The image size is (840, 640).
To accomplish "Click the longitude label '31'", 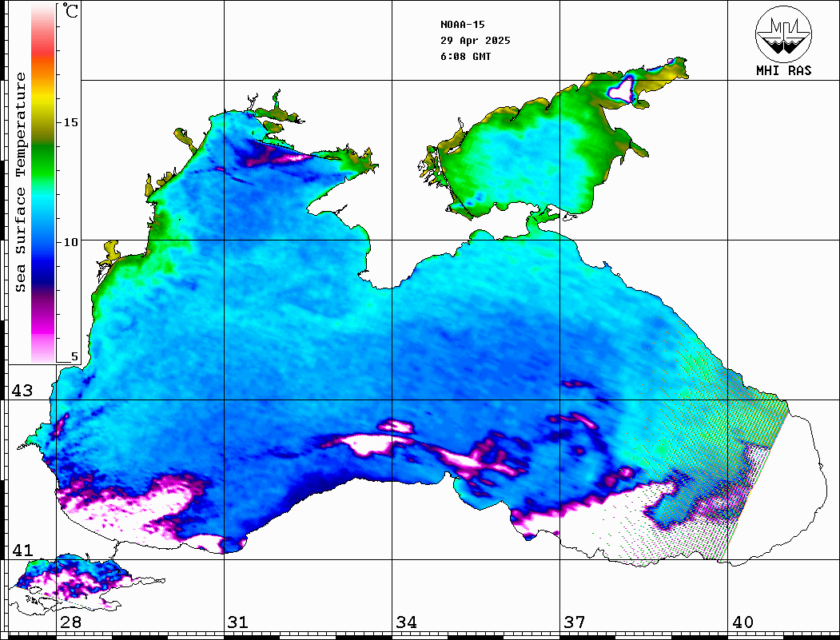I will point(238,622).
